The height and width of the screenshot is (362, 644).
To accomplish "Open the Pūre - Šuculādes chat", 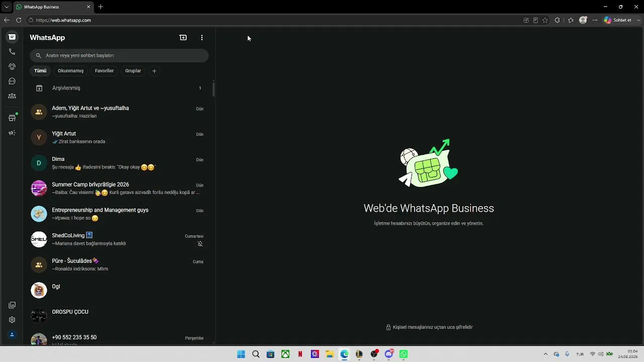I will (x=119, y=264).
